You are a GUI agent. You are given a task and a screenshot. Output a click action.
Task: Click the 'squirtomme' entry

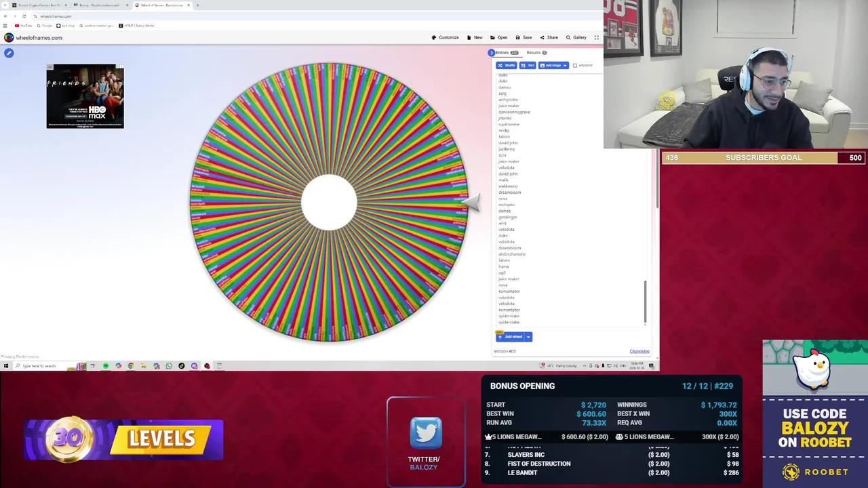click(509, 124)
